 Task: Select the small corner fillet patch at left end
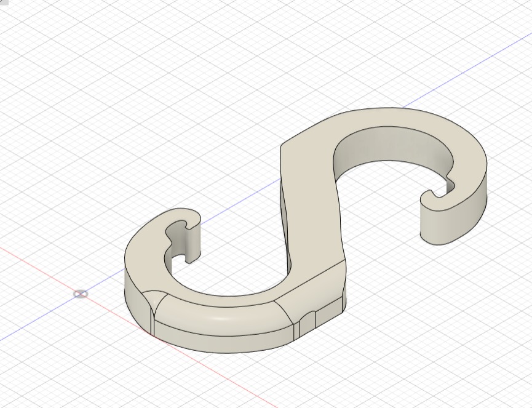(154, 300)
